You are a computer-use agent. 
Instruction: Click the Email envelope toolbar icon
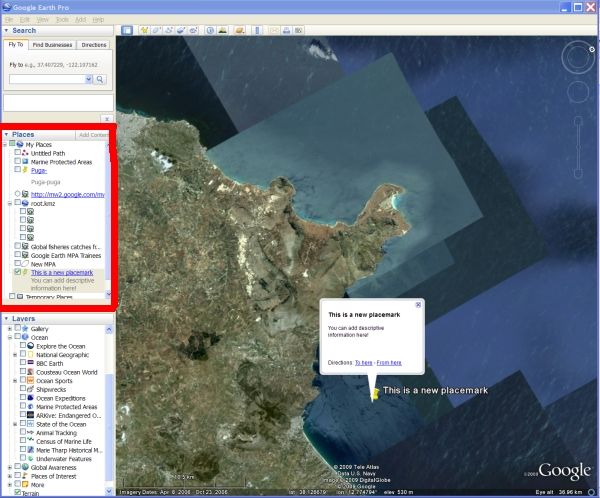pyautogui.click(x=274, y=30)
